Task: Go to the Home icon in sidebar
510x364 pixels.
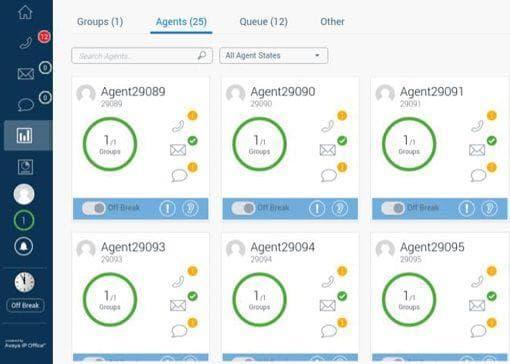Action: (x=25, y=12)
